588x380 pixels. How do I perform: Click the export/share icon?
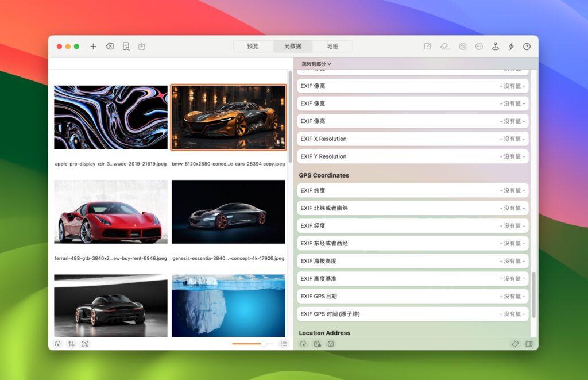[x=141, y=46]
